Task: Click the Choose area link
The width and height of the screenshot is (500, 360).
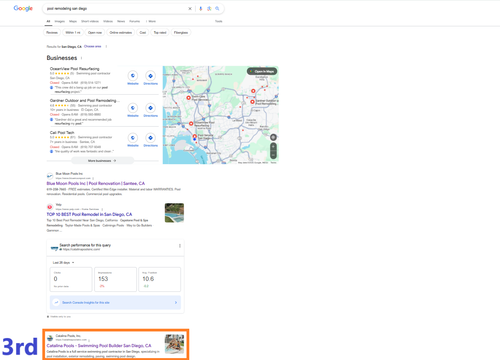Action: [x=93, y=46]
